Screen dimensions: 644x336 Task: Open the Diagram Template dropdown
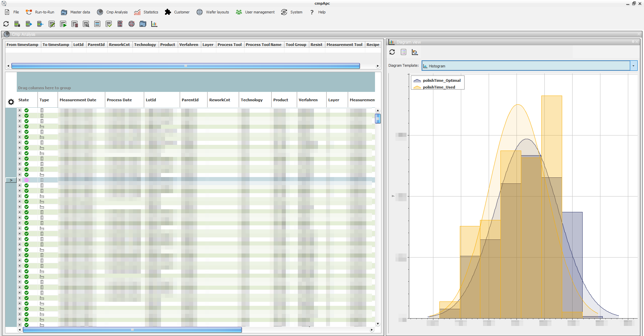tap(633, 66)
